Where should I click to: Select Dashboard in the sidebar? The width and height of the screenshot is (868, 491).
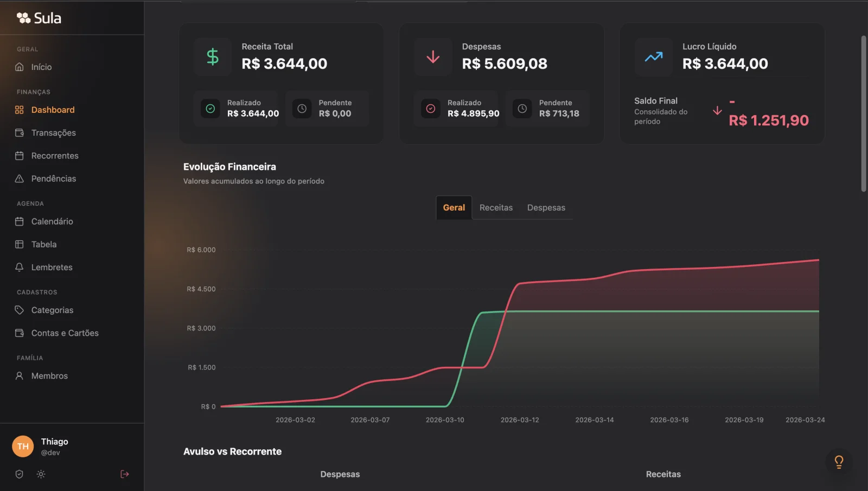(53, 110)
